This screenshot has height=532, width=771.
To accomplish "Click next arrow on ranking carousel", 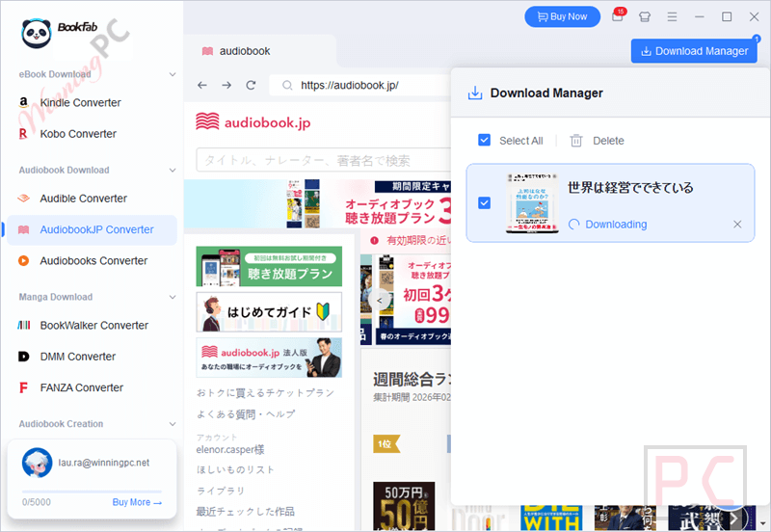I will tap(734, 518).
